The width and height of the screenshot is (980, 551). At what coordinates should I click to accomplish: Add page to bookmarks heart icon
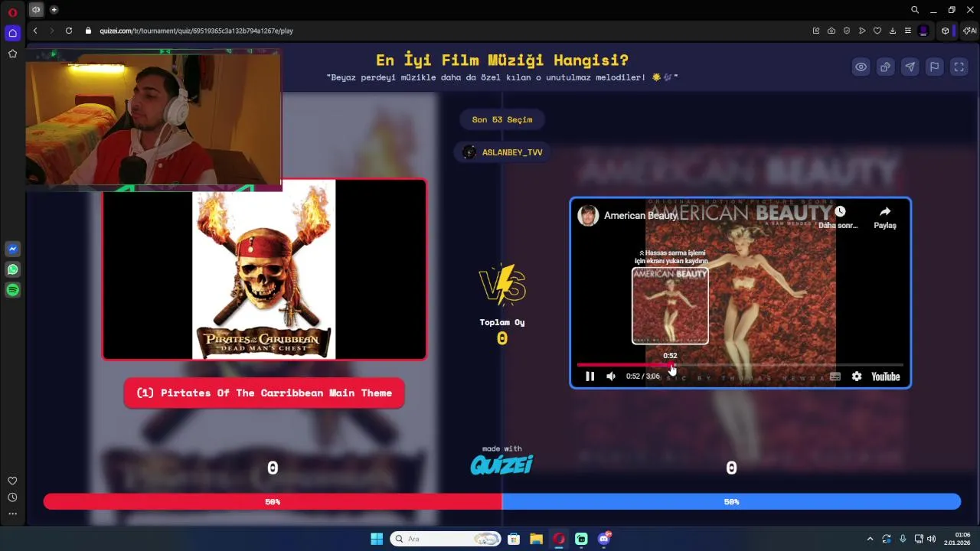point(877,31)
